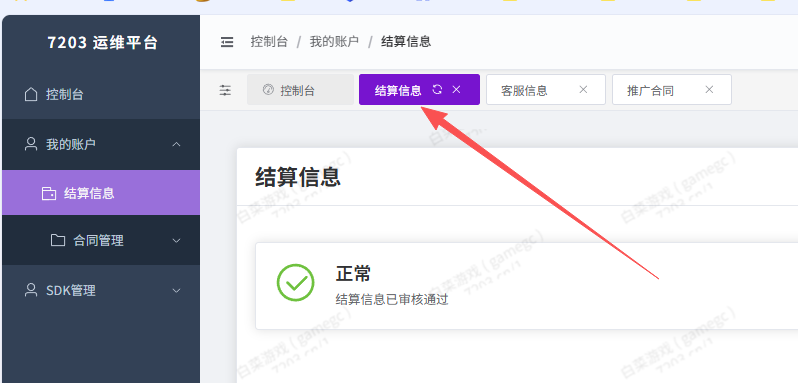This screenshot has width=798, height=383.
Task: Click the 控制台 breadcrumb link
Action: tap(269, 42)
